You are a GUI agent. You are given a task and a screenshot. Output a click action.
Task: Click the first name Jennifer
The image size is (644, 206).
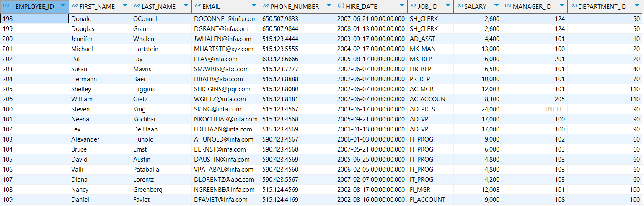point(82,39)
